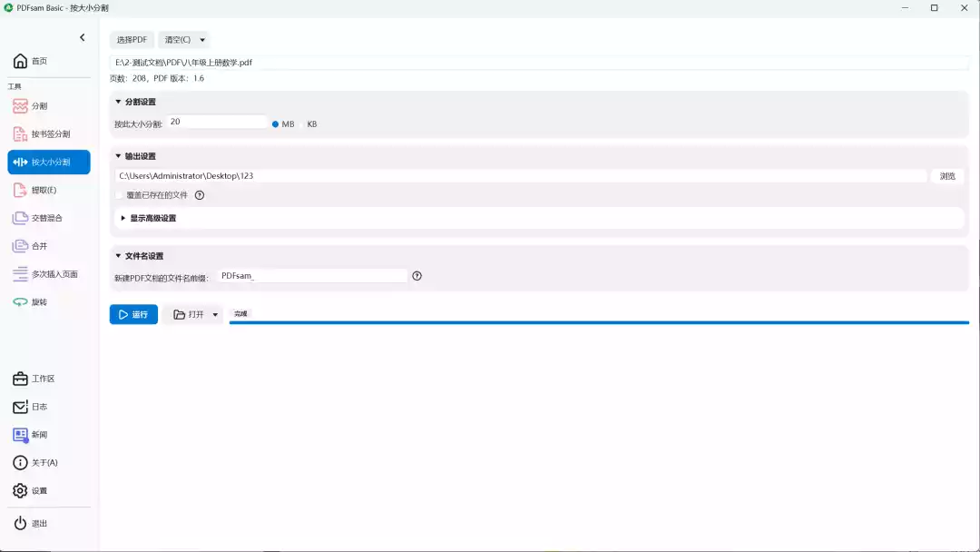Viewport: 980px width, 552px height.
Task: Click the Browse (浏览) button
Action: click(947, 176)
